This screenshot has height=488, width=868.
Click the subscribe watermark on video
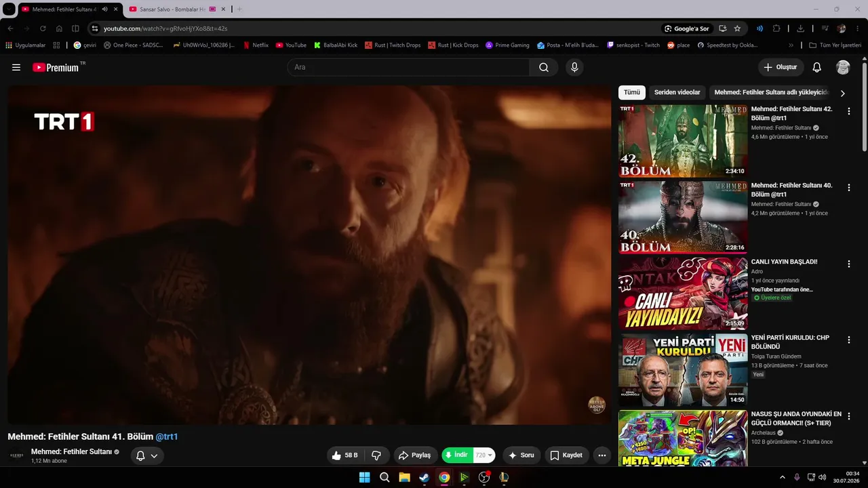596,405
